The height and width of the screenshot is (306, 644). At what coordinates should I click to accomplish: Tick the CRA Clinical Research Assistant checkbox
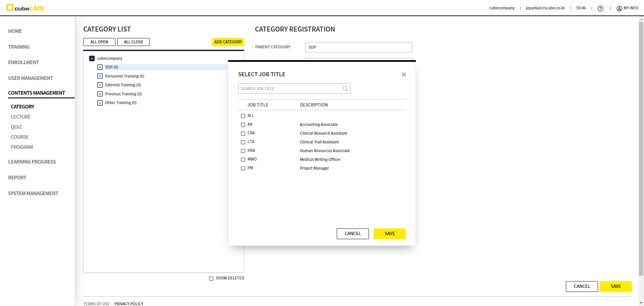[x=243, y=133]
